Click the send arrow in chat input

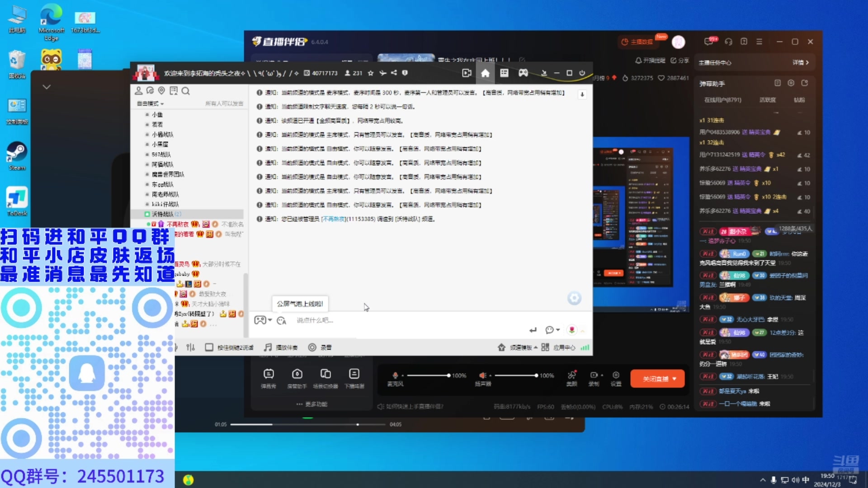(533, 330)
